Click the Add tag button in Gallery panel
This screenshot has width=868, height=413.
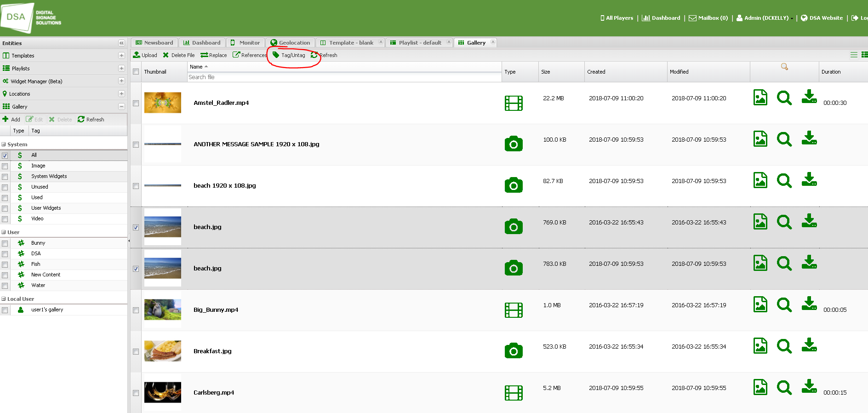pos(11,120)
